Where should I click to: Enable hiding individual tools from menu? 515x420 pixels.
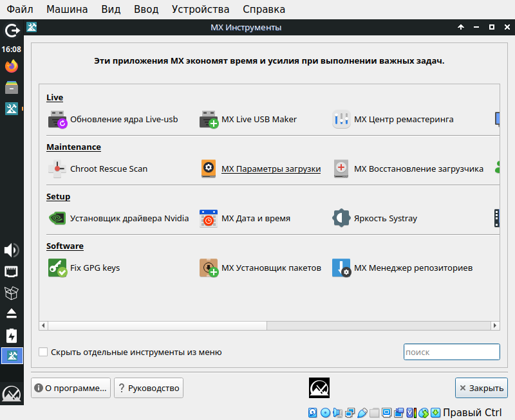43,352
